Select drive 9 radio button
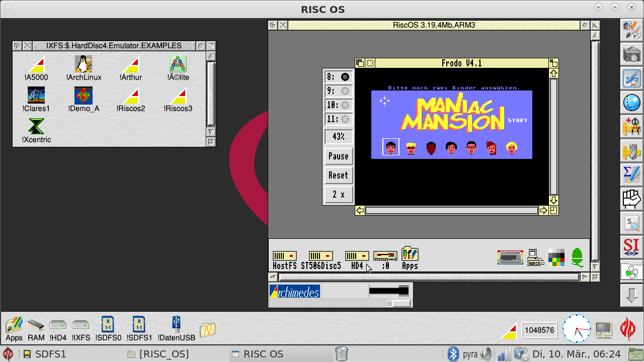Screen dimensions: 644x362 [x=345, y=91]
